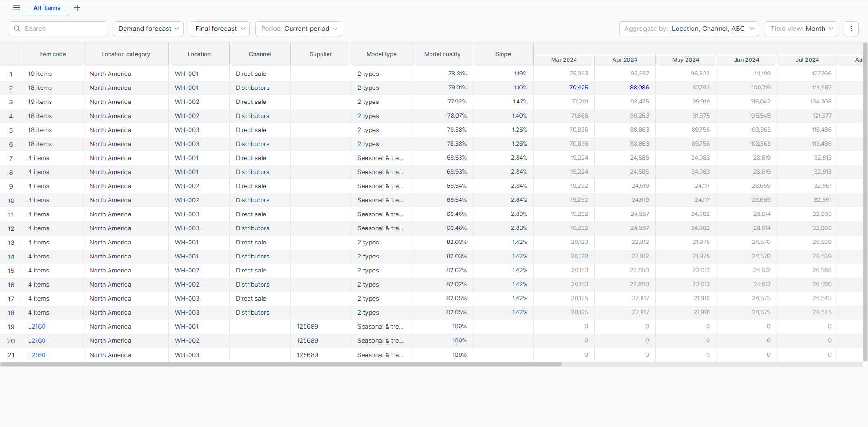Open the Period: Current period selector
The width and height of the screenshot is (868, 427).
(x=299, y=29)
